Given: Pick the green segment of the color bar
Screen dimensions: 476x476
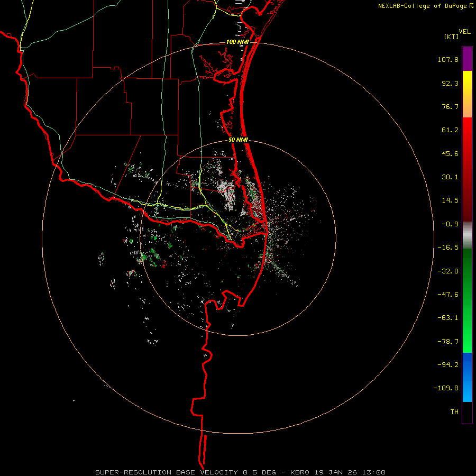Looking at the screenshot, I should [x=467, y=300].
